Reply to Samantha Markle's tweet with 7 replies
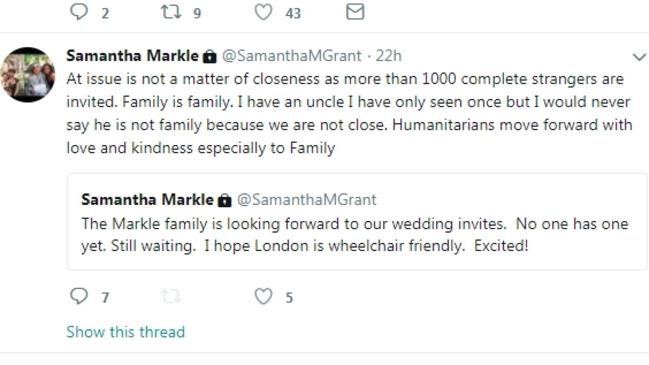The width and height of the screenshot is (649, 365). tap(79, 296)
